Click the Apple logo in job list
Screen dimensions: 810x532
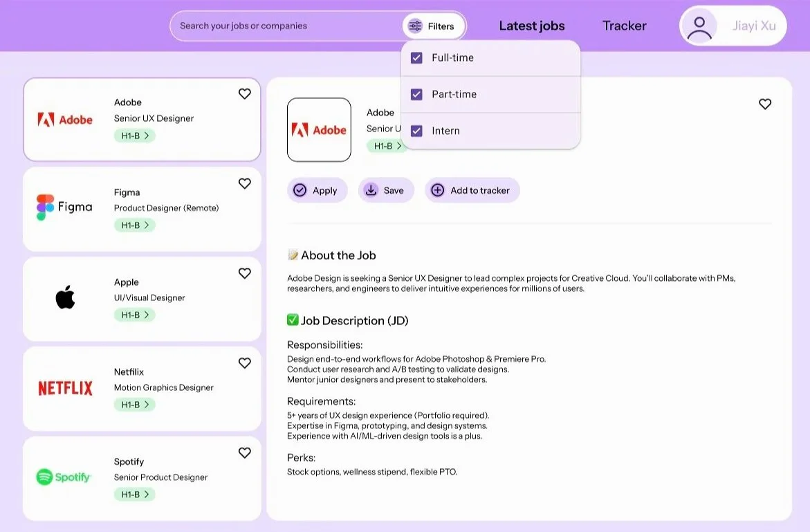point(65,297)
